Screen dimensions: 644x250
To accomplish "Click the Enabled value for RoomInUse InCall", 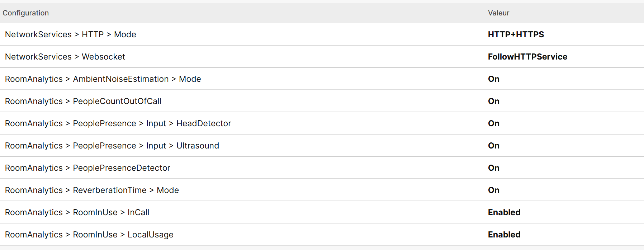I will [x=504, y=212].
